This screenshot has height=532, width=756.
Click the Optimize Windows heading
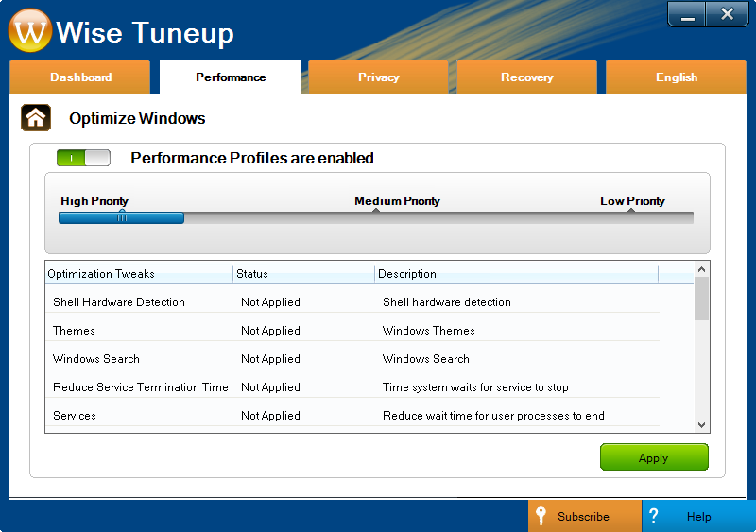(x=137, y=118)
